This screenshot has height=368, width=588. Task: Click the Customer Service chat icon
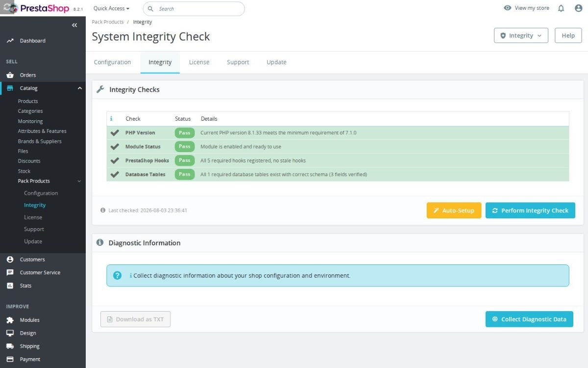click(x=10, y=272)
